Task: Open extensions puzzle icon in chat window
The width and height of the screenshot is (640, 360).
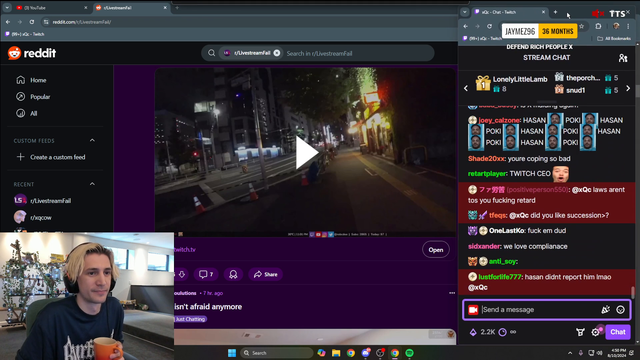Action: (x=598, y=27)
